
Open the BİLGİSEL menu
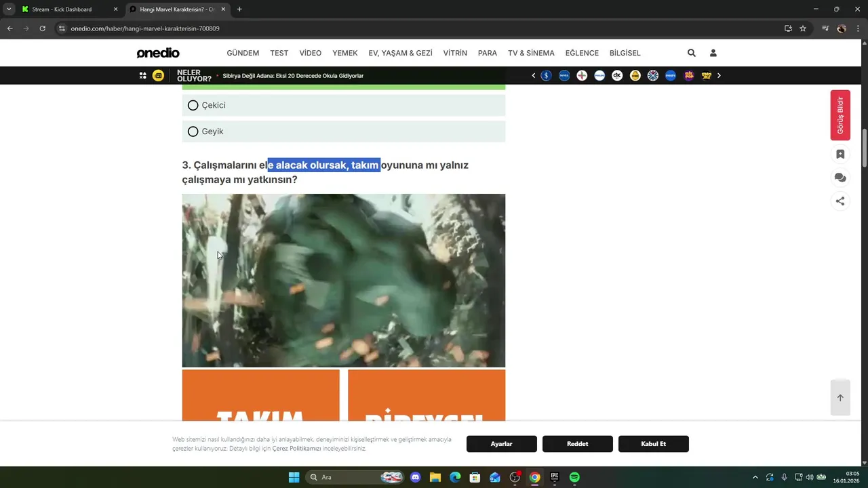tap(625, 53)
